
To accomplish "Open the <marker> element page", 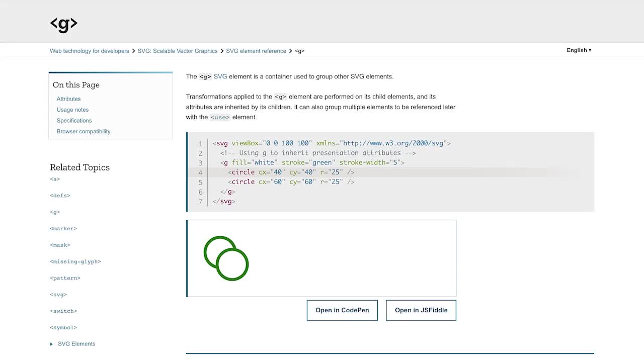I will click(63, 228).
